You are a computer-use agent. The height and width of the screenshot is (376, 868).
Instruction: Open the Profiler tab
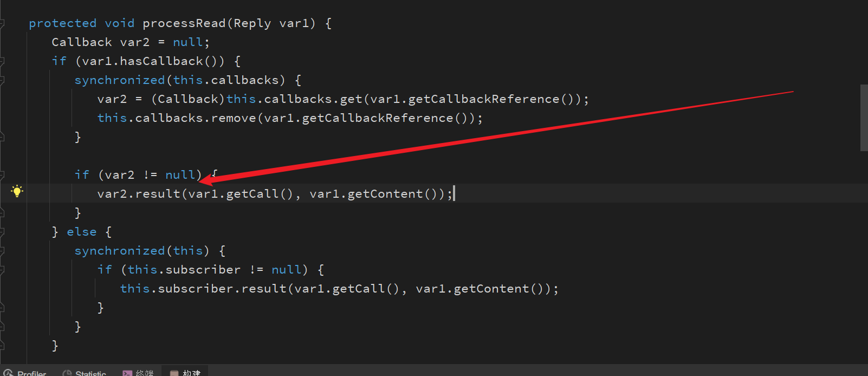click(x=25, y=373)
